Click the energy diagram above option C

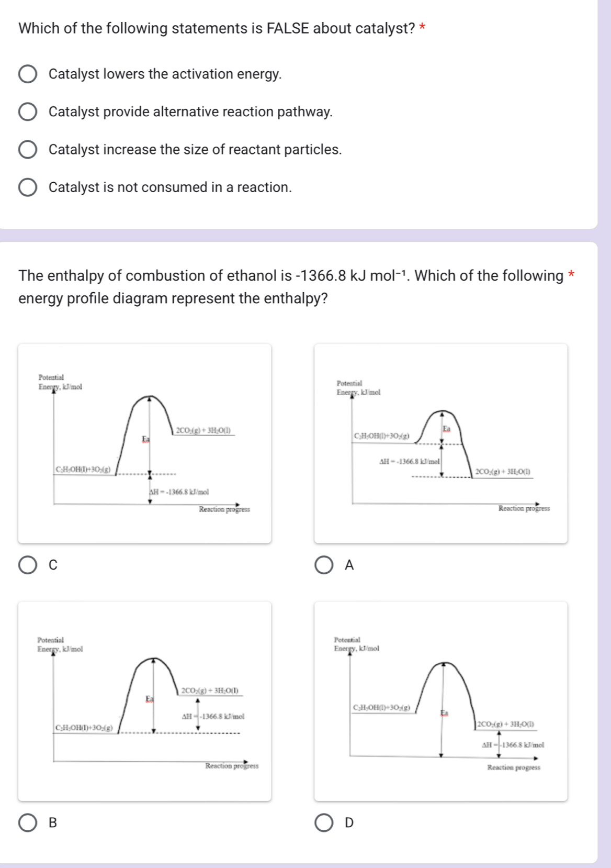pos(145,441)
